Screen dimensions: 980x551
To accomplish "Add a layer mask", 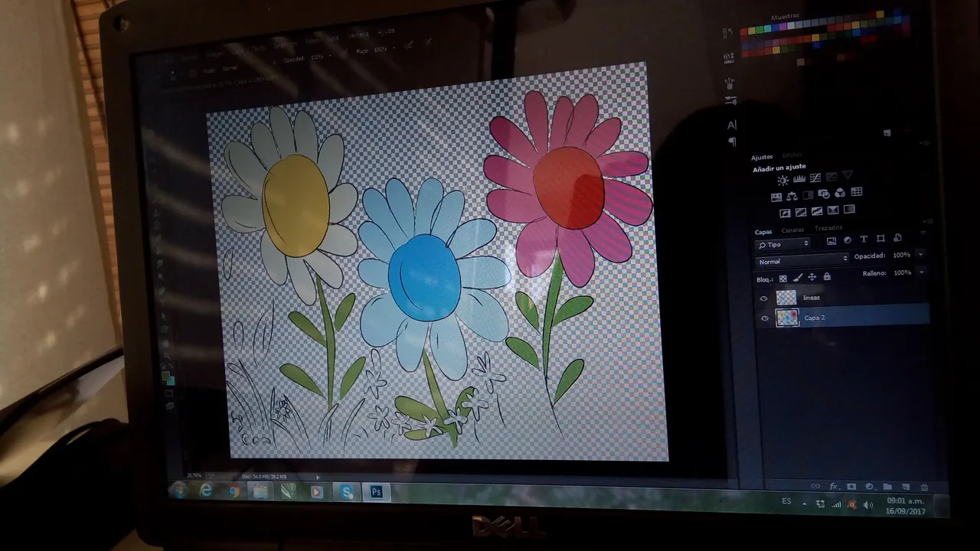I will click(851, 486).
